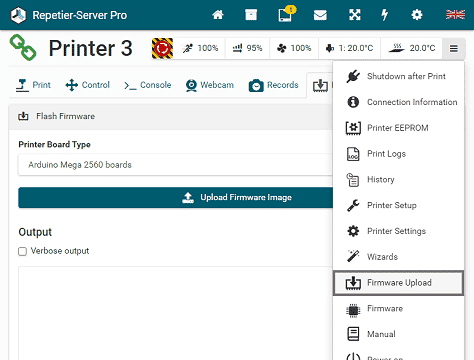Select the firmware flash tab icon
The width and height of the screenshot is (474, 360).
[320, 85]
